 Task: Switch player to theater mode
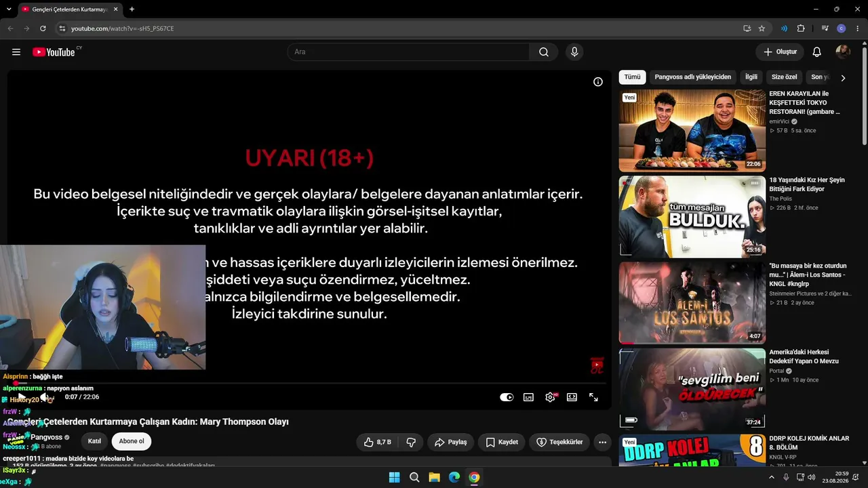click(572, 397)
